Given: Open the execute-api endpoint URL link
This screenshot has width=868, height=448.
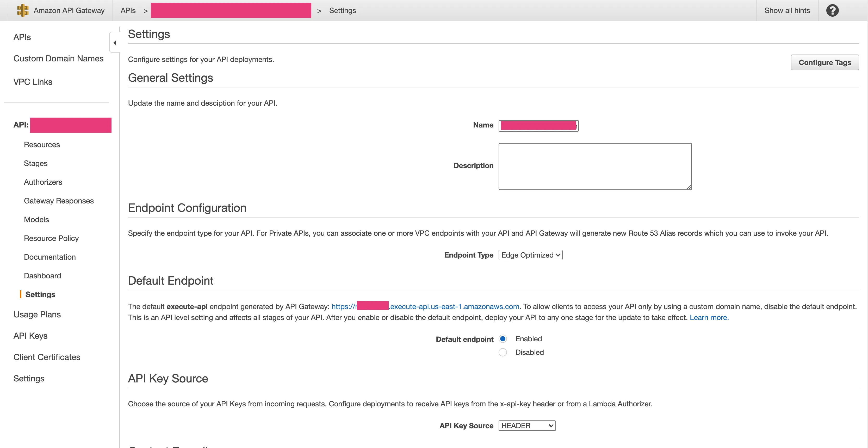Looking at the screenshot, I should click(x=454, y=307).
